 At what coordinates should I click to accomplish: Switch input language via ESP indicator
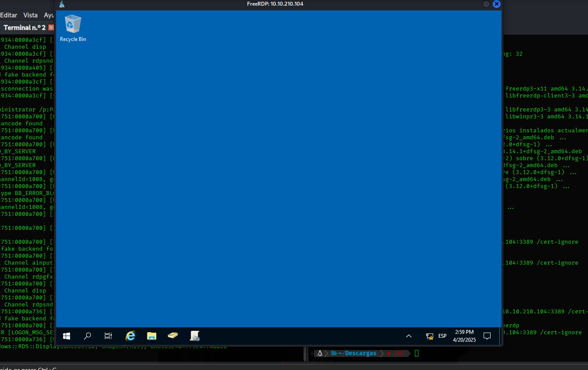tap(442, 336)
